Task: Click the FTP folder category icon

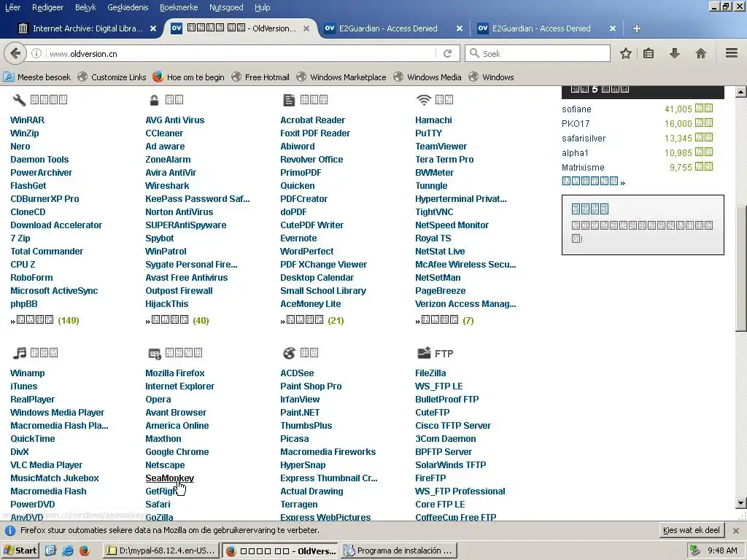Action: point(424,353)
